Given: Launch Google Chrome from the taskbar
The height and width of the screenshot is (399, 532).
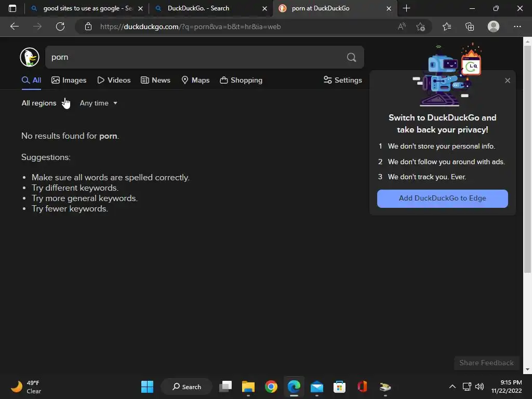Looking at the screenshot, I should tap(271, 387).
